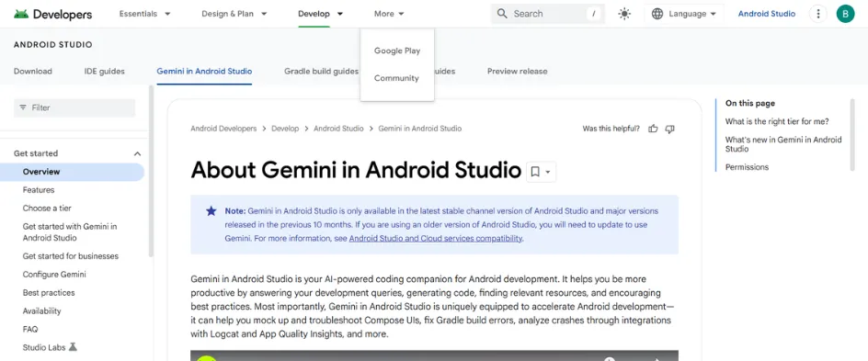868x361 pixels.
Task: Click Android Developers breadcrumb link
Action: (223, 129)
